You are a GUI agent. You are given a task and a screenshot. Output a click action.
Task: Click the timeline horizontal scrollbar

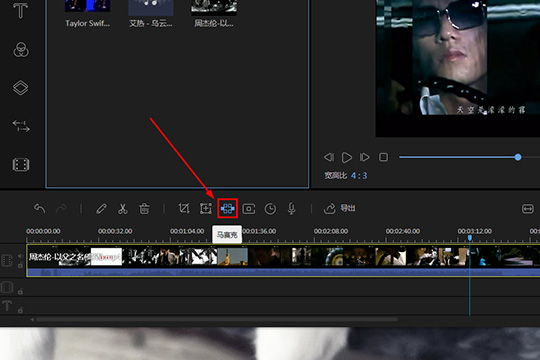pyautogui.click(x=217, y=320)
